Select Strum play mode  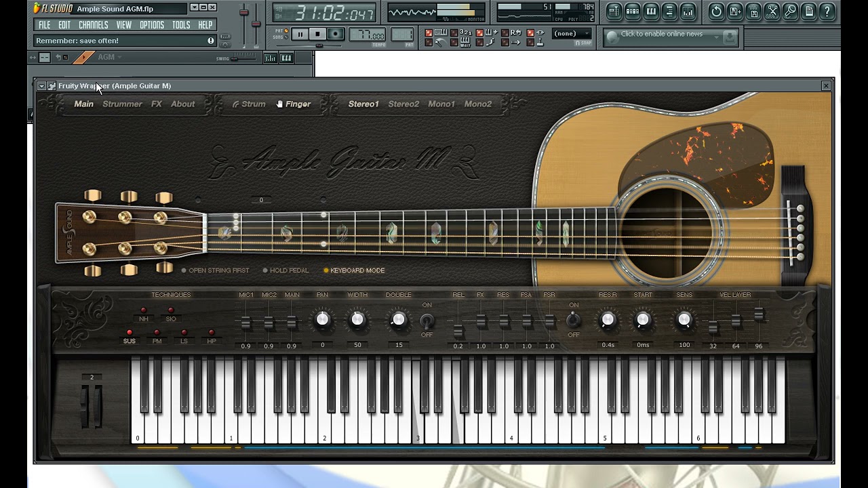coord(249,104)
